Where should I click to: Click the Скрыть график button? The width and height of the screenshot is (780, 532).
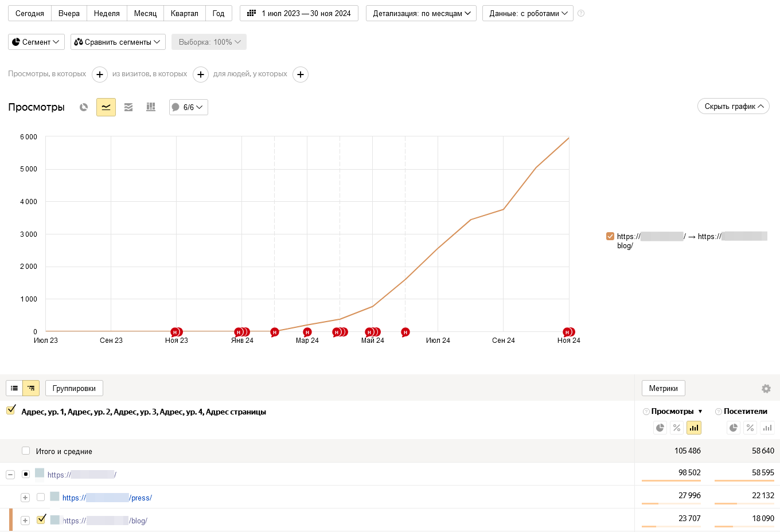[x=733, y=107]
